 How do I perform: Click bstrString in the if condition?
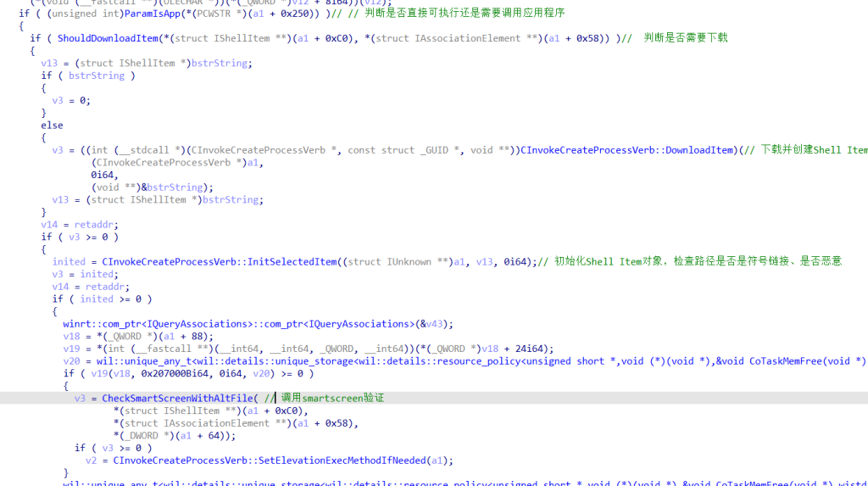click(x=96, y=75)
